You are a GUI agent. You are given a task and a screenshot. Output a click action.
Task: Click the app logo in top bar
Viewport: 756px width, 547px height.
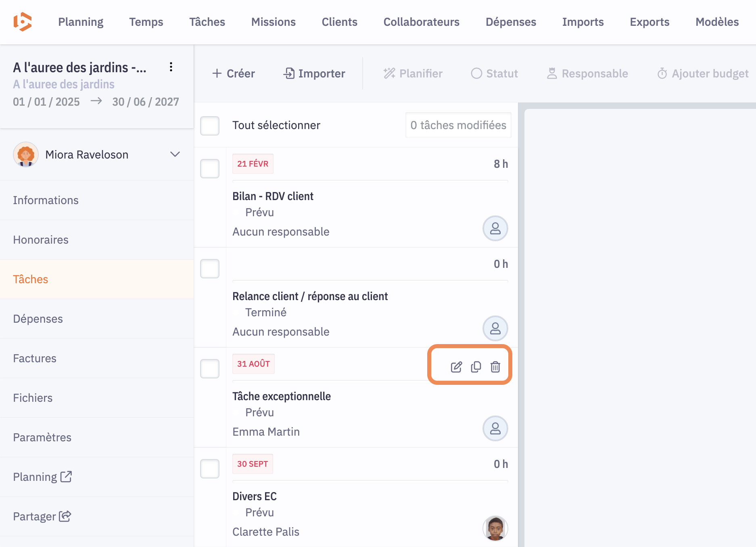(x=23, y=22)
